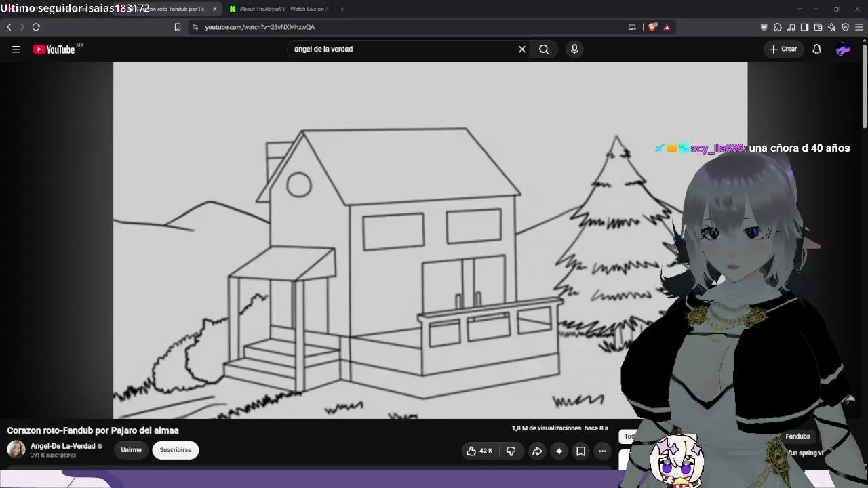Clear the search box with the X

[x=522, y=49]
